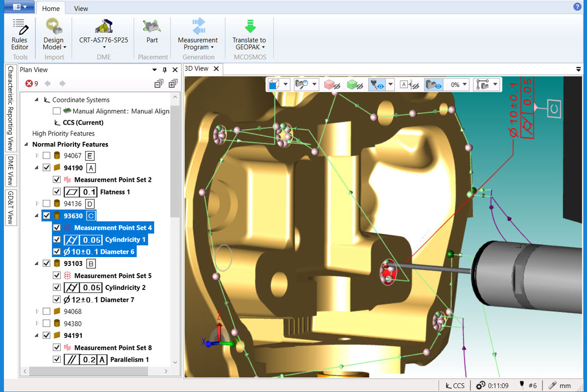The height and width of the screenshot is (392, 587).
Task: Uncheck the Parallelism 1 checkbox
Action: pos(57,359)
